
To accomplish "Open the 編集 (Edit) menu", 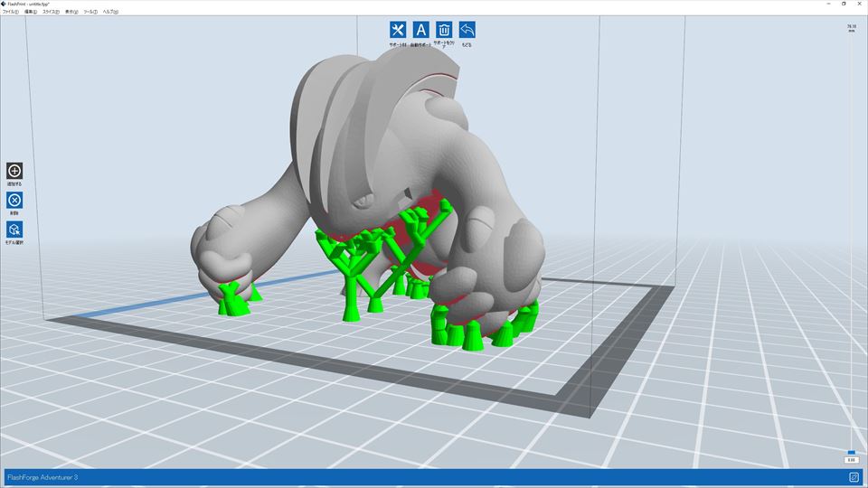I will click(x=31, y=12).
